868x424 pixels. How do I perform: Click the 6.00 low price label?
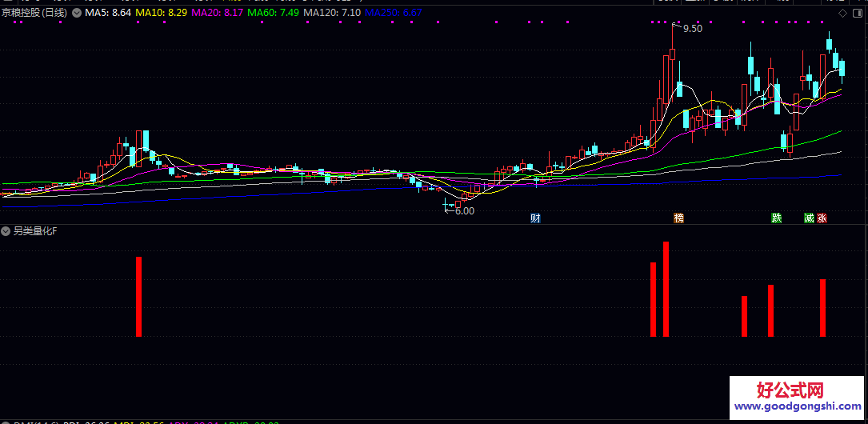coord(465,211)
